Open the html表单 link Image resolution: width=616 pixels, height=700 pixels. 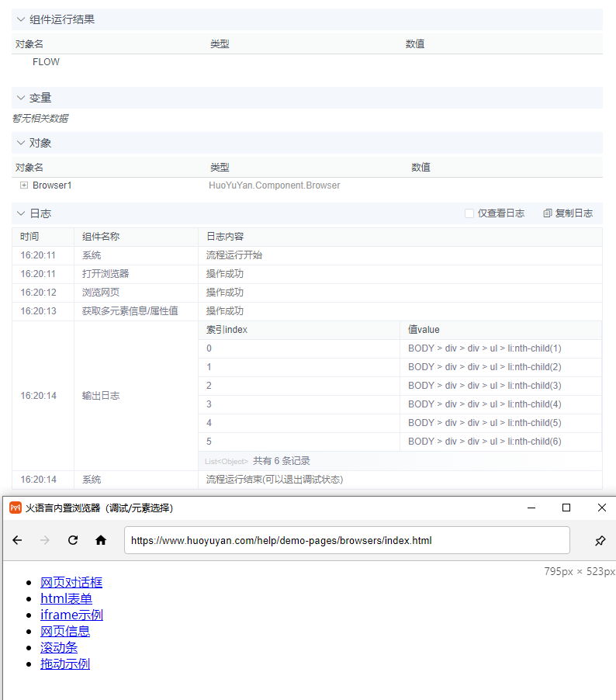[67, 598]
